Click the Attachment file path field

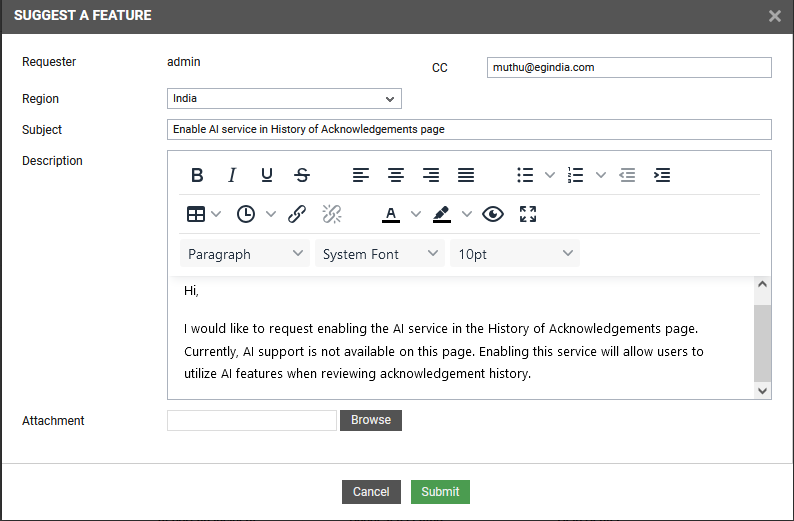click(252, 421)
